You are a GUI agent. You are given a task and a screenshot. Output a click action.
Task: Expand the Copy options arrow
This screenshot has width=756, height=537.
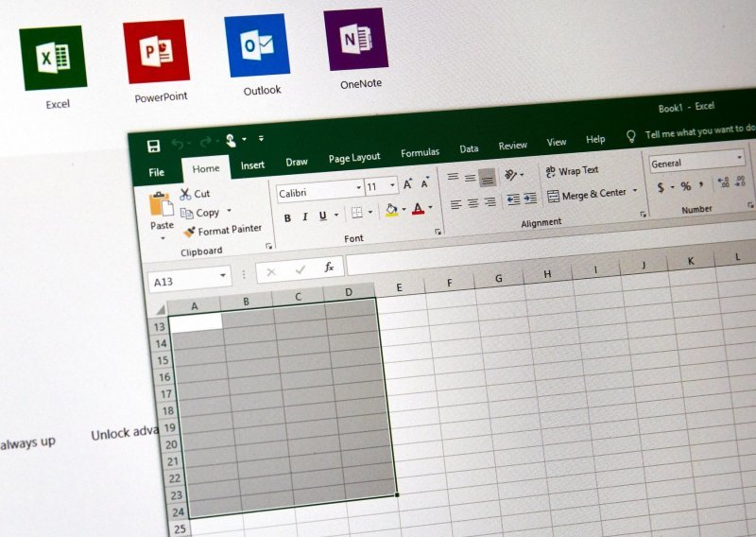[229, 211]
